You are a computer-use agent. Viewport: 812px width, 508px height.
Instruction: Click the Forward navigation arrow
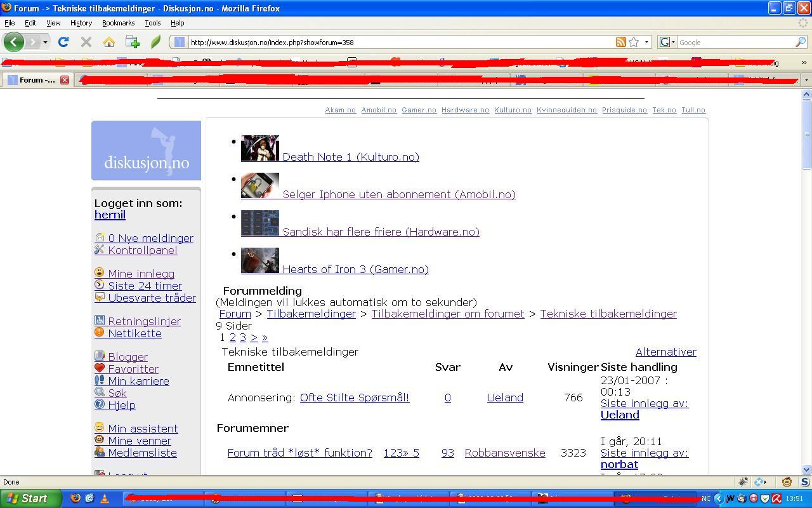(x=32, y=42)
